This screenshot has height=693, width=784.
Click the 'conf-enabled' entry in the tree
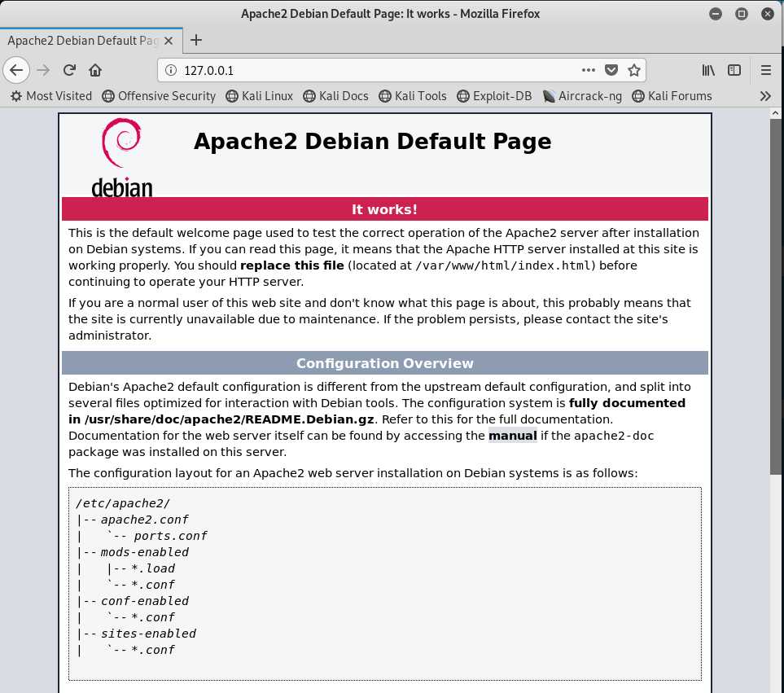click(144, 601)
